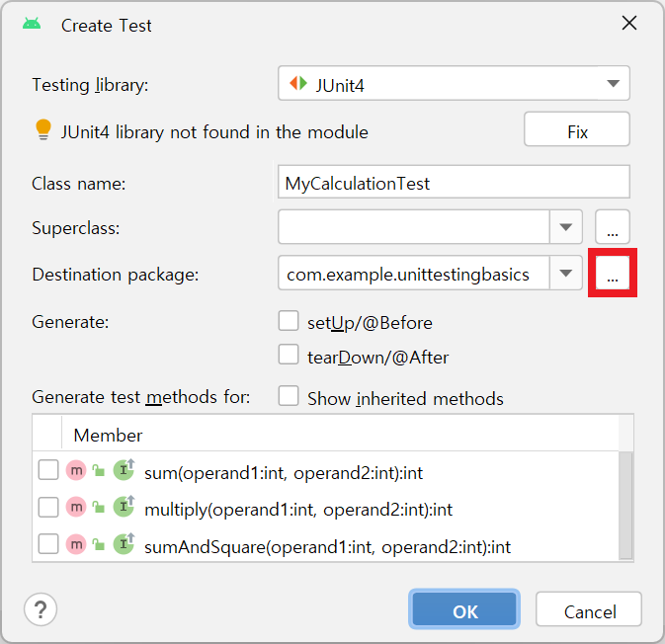Image resolution: width=665 pixels, height=644 pixels.
Task: Click the Superclass input field
Action: point(414,227)
